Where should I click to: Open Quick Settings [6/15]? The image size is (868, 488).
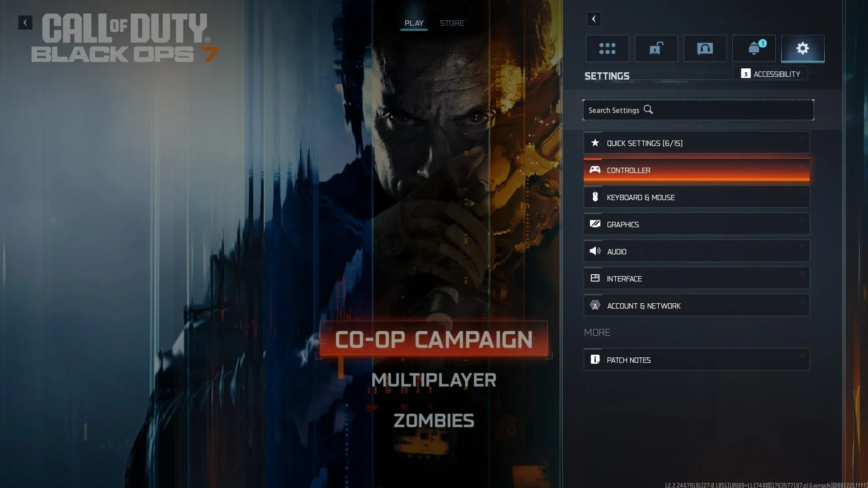645,143
